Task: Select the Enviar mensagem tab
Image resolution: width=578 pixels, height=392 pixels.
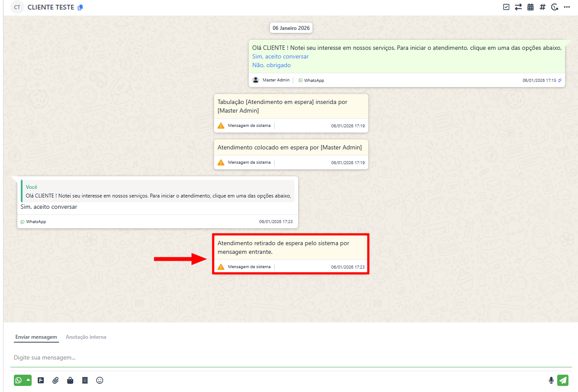Action: click(36, 337)
